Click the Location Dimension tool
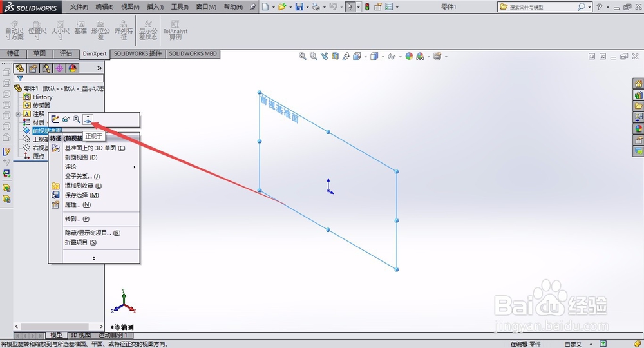 click(37, 30)
